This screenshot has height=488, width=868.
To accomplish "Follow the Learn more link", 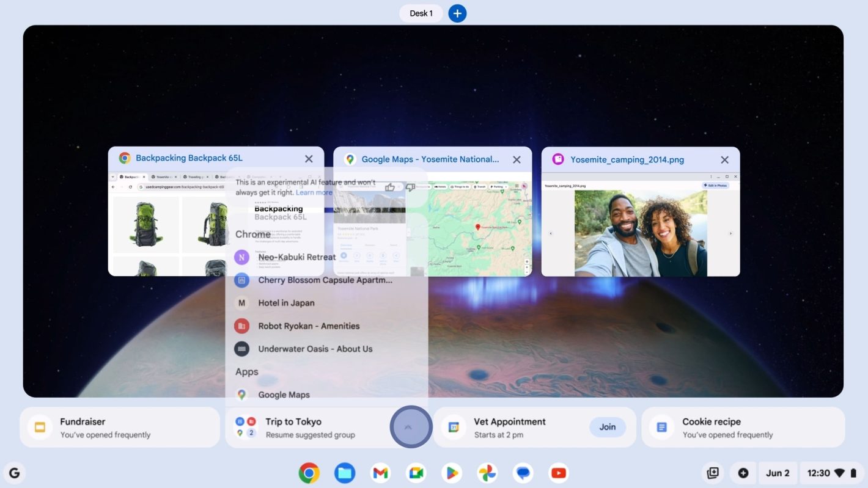I will pyautogui.click(x=314, y=192).
